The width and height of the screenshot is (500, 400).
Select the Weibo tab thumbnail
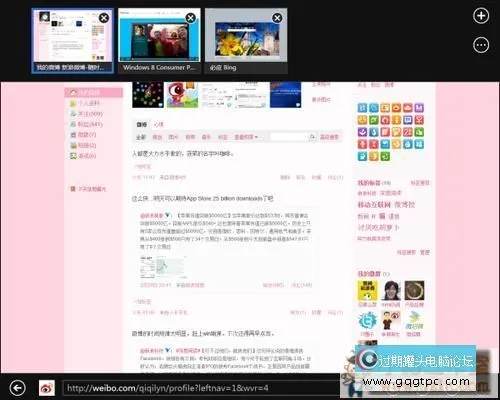[x=73, y=40]
